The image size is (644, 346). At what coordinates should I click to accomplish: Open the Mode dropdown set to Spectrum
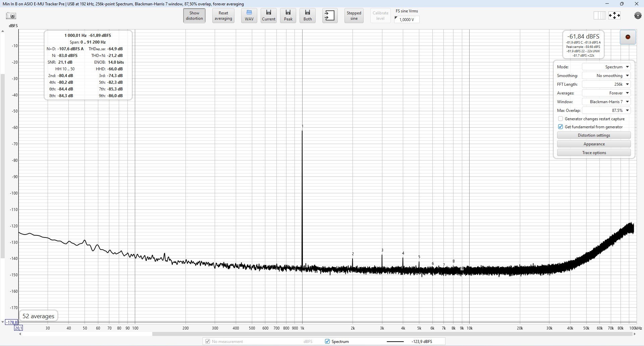(x=606, y=67)
